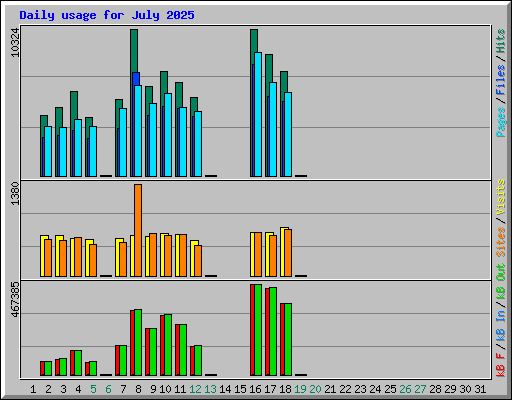Click the green kB Out bar for day 8
Screen dimensions: 512x400
pyautogui.click(x=138, y=343)
